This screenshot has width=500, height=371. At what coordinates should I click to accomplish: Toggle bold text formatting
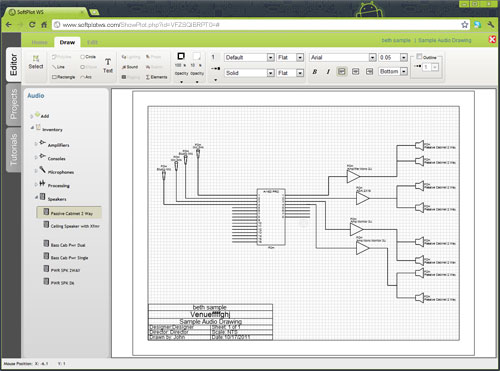314,71
